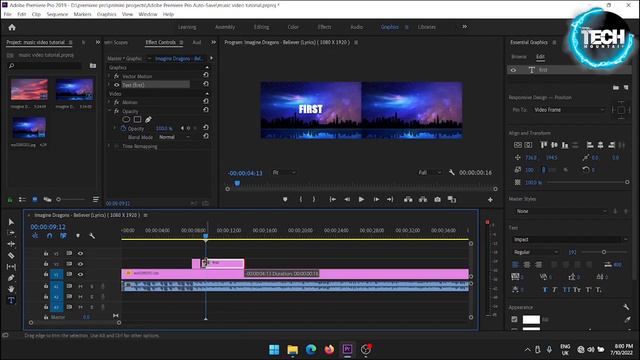
Task: Open Master Styles None dropdown
Action: pos(561,211)
